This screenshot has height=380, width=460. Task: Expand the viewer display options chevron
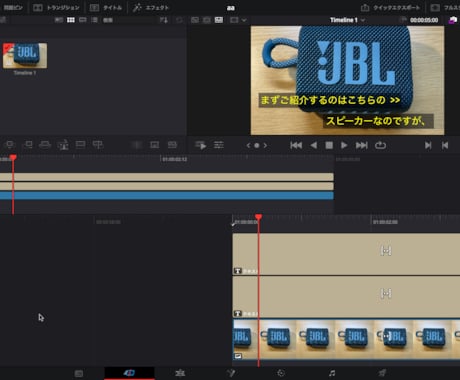pos(244,20)
